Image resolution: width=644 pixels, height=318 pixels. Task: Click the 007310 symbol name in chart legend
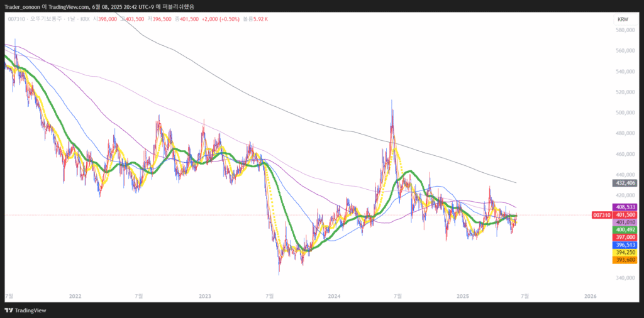pos(16,19)
